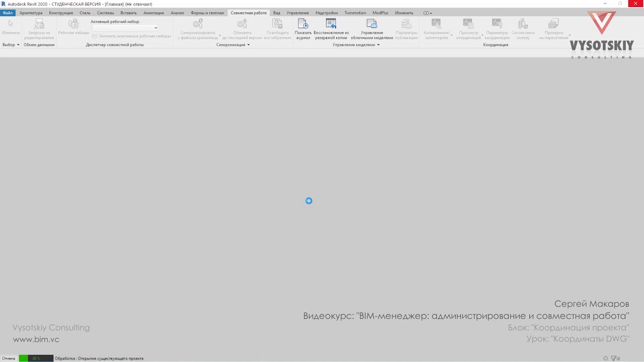Click the Обмен данными panel title

[39, 45]
